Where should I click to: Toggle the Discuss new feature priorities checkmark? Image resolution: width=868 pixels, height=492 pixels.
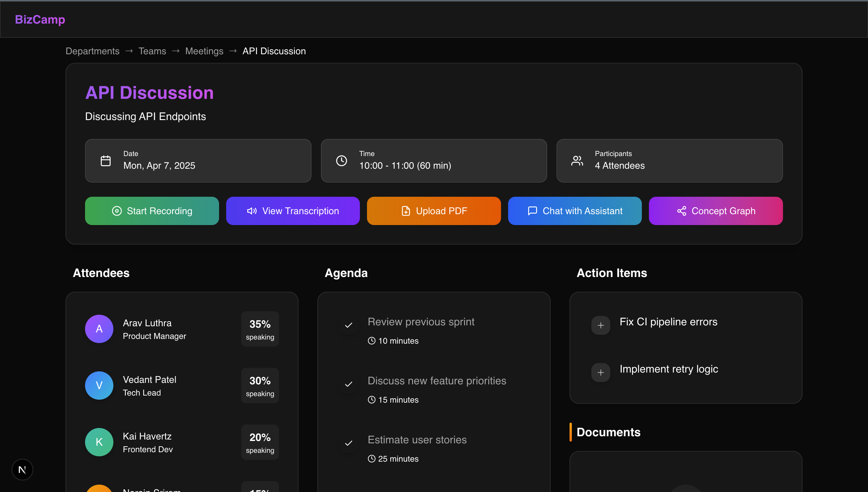point(349,384)
